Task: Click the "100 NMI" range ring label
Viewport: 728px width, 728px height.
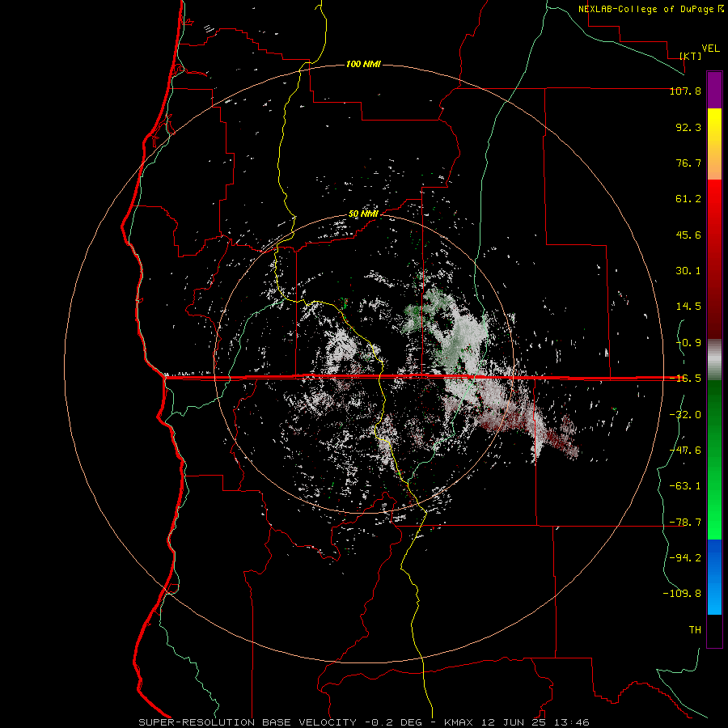Action: click(x=363, y=64)
